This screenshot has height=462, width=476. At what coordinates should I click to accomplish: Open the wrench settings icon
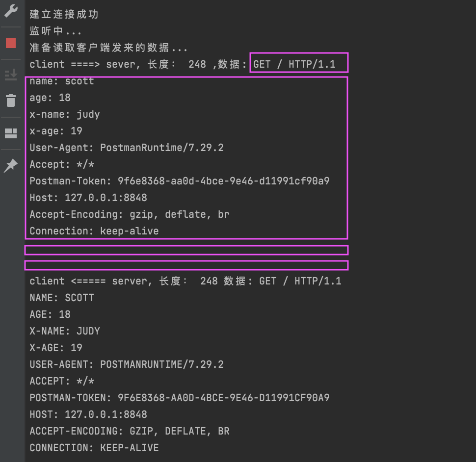(11, 11)
